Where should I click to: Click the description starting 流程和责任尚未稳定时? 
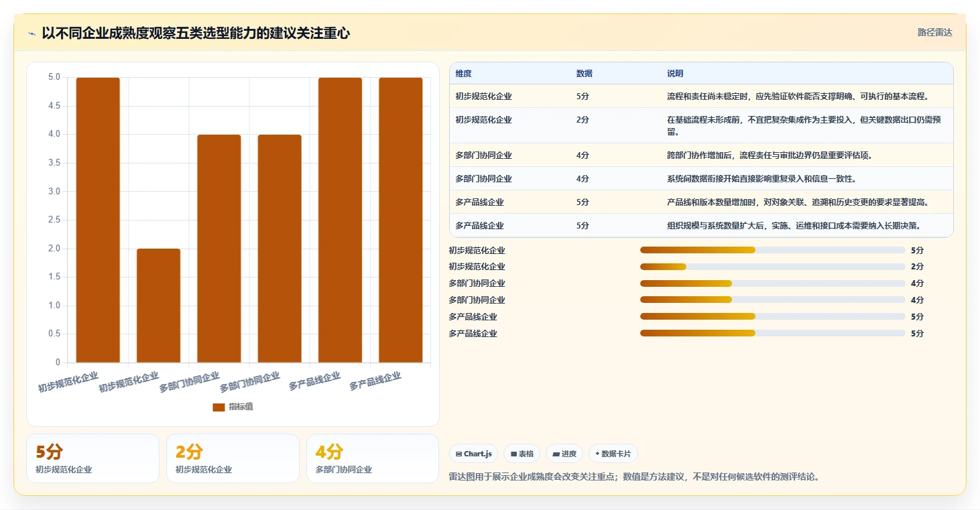point(798,97)
